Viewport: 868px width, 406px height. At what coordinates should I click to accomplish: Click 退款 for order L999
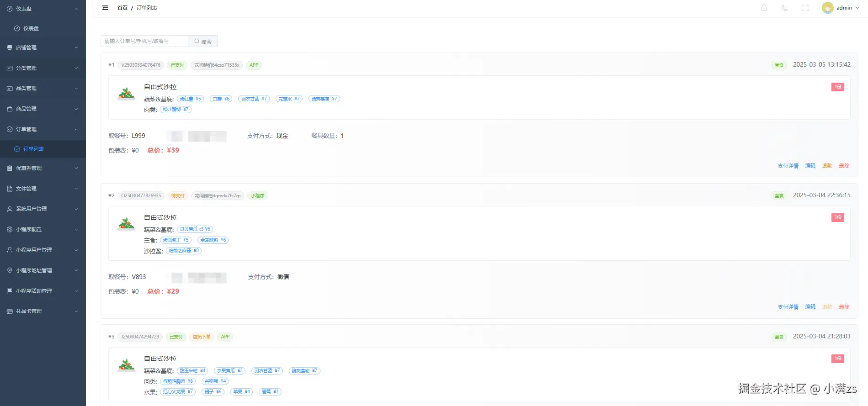point(827,166)
